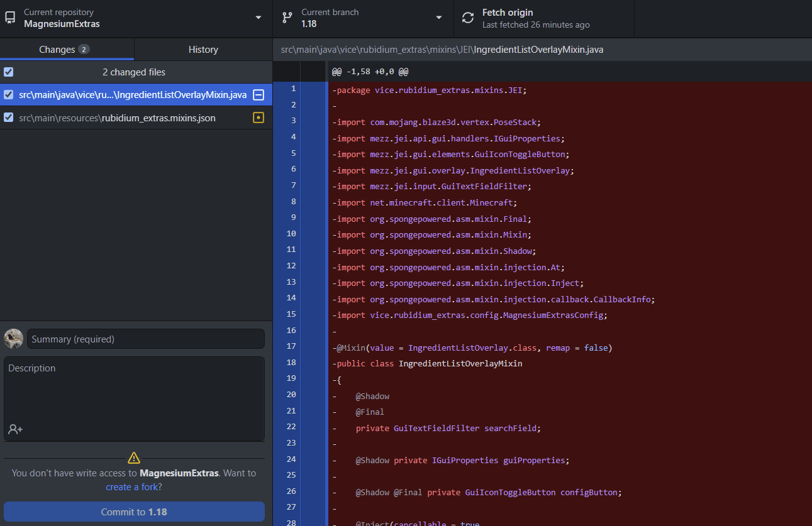Image resolution: width=812 pixels, height=526 pixels.
Task: Click the repository icon beside MagnesiumExtras
Action: [x=10, y=17]
